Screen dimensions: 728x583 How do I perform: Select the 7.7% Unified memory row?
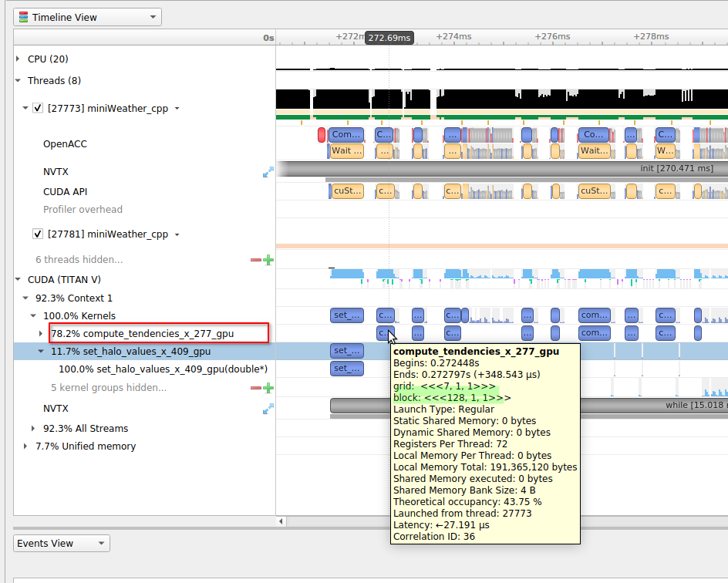click(85, 447)
